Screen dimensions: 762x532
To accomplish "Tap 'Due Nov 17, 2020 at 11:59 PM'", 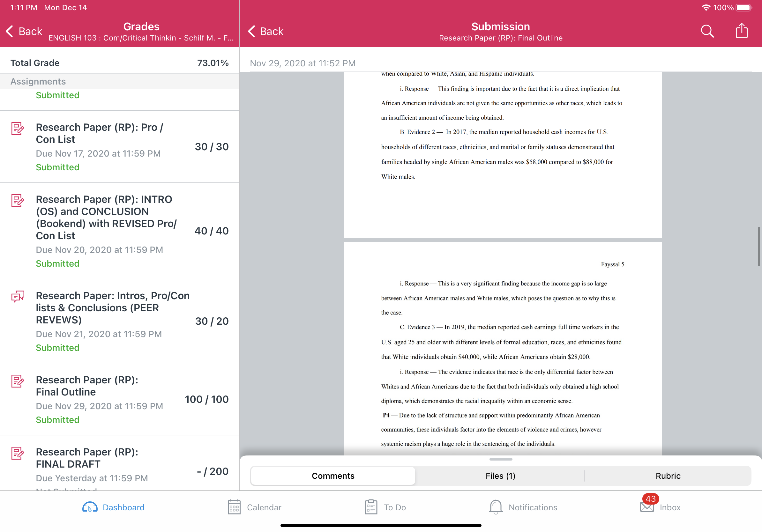I will click(98, 153).
